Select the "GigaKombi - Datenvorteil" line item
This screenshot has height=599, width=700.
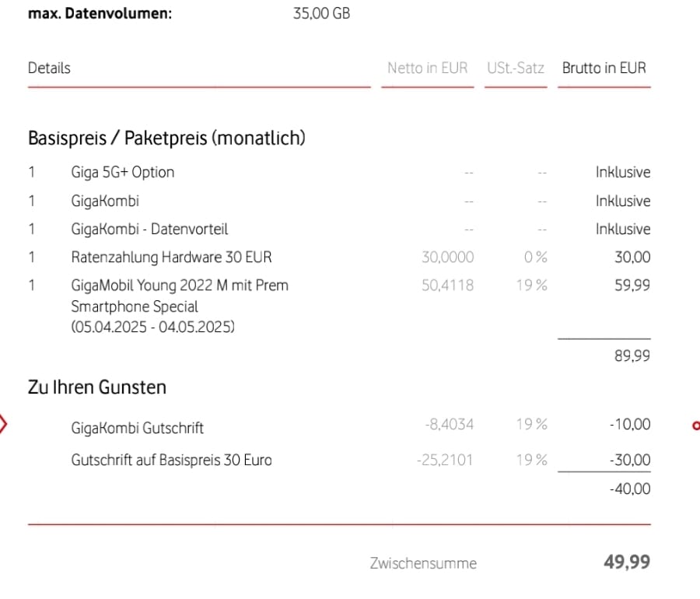[149, 229]
